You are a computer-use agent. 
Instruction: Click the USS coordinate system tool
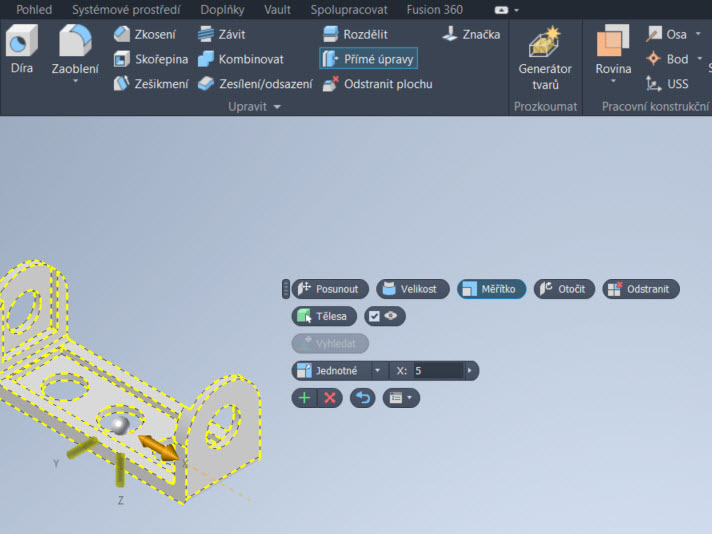(x=667, y=84)
